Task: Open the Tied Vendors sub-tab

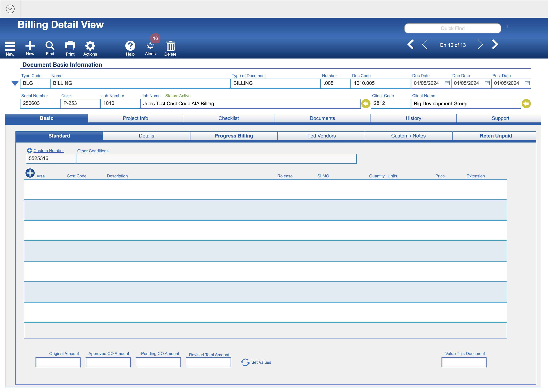Action: (x=321, y=136)
